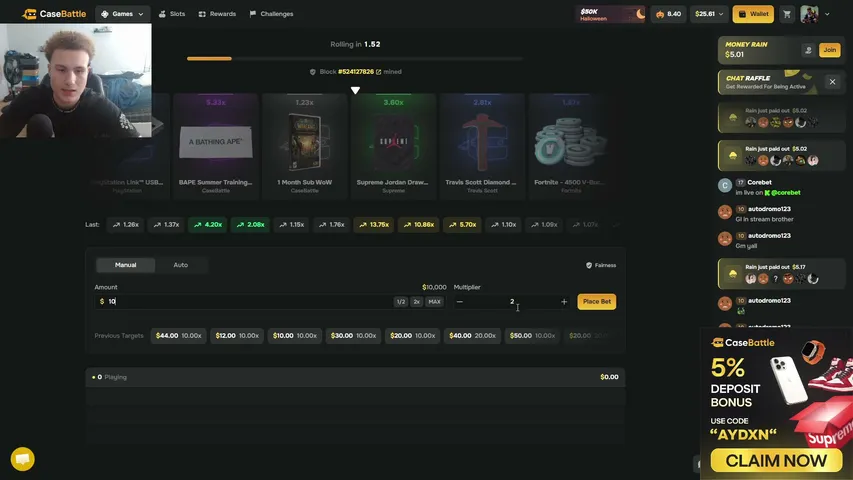The image size is (853, 480).
Task: Pick previous target $40.00 20.00x
Action: click(473, 336)
